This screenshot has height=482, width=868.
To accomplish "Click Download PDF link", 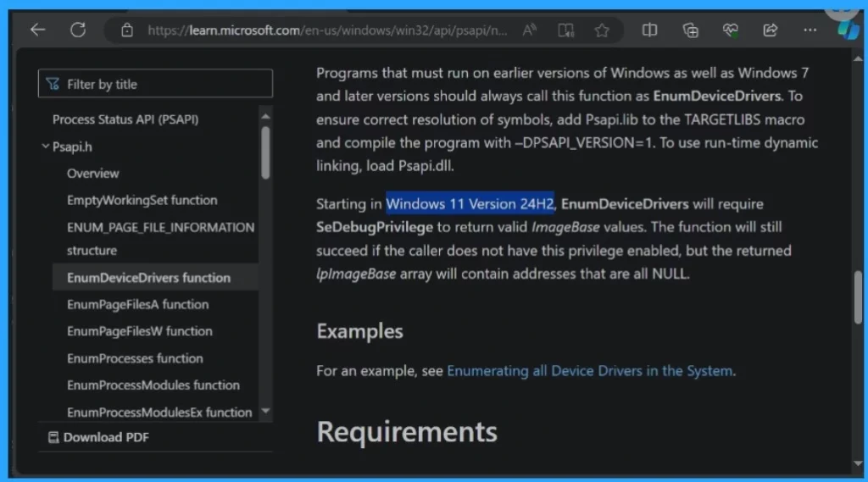I will 106,437.
